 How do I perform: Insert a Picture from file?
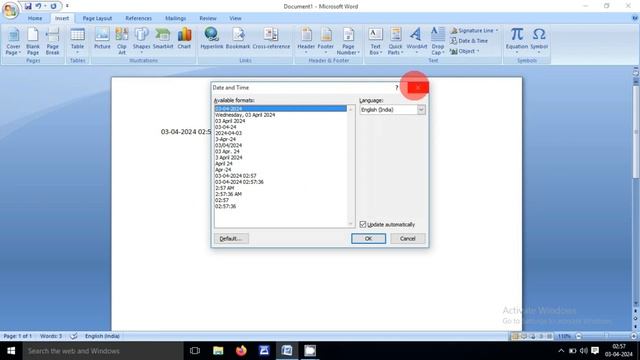click(x=102, y=39)
